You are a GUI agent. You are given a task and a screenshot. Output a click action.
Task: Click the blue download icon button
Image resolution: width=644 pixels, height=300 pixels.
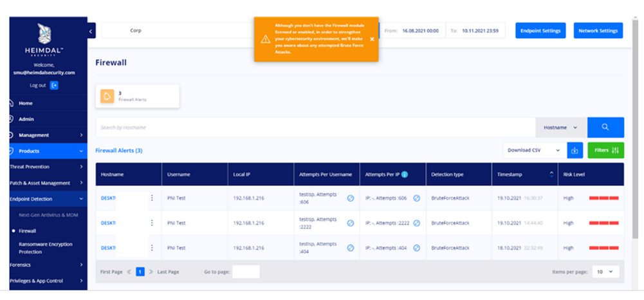575,151
